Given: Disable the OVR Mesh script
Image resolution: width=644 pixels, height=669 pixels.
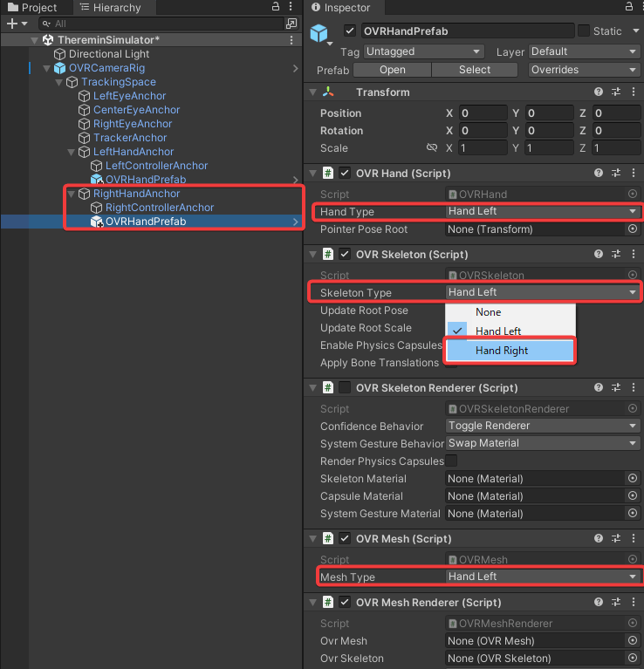Looking at the screenshot, I should click(x=345, y=538).
